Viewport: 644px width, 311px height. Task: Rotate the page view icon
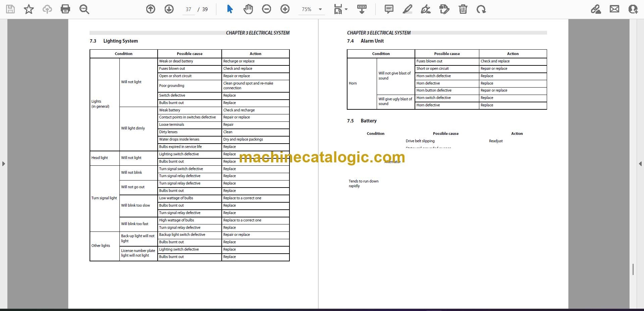pyautogui.click(x=481, y=9)
